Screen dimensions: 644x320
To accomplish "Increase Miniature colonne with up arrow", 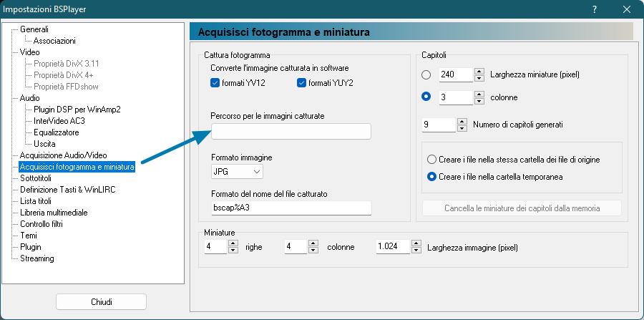I will [313, 243].
